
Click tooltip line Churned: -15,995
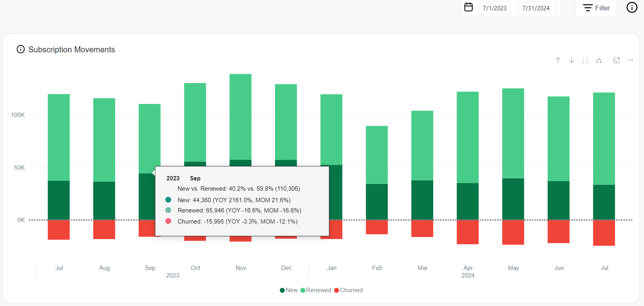pyautogui.click(x=237, y=222)
